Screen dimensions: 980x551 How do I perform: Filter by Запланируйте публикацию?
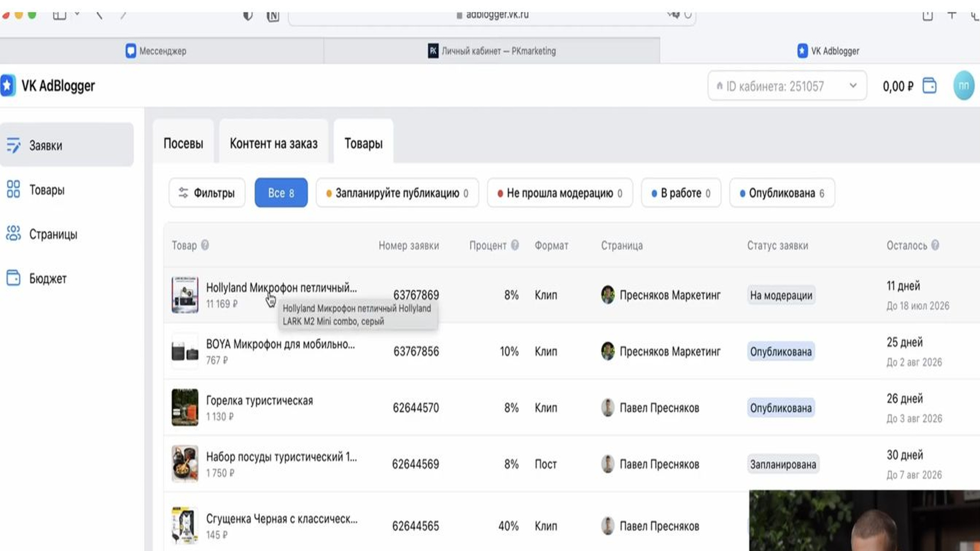397,193
